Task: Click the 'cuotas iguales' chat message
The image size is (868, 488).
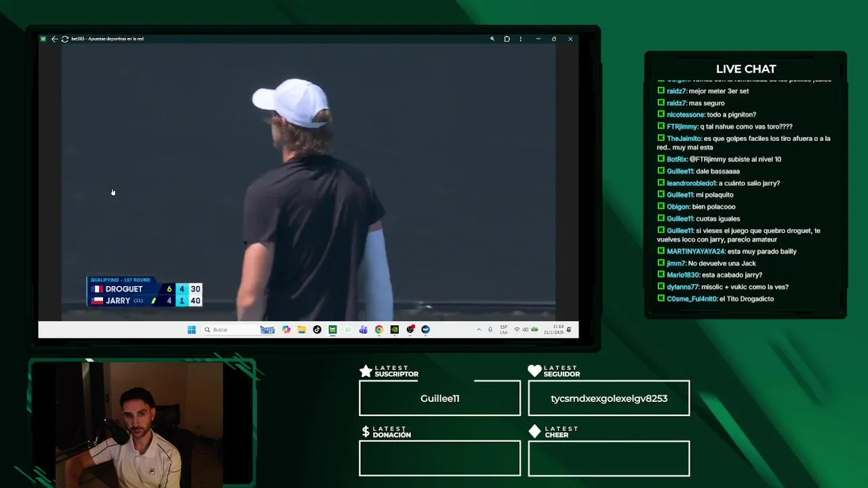Action: click(x=717, y=219)
